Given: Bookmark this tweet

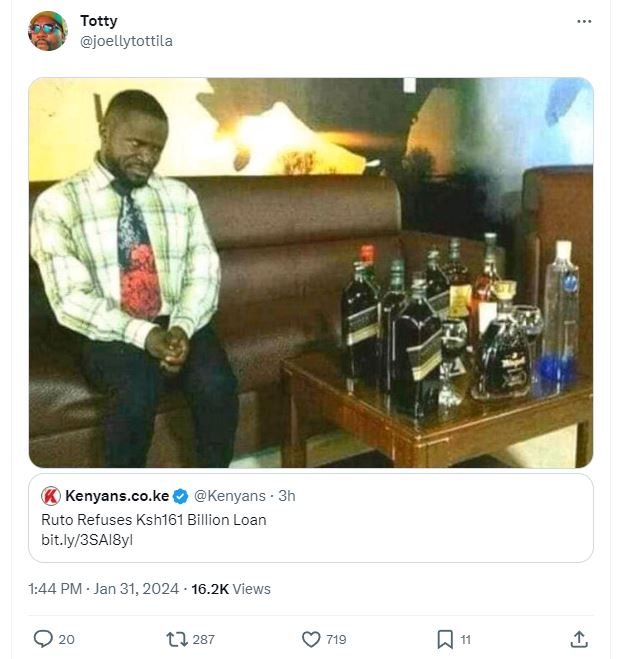Looking at the screenshot, I should tap(445, 638).
